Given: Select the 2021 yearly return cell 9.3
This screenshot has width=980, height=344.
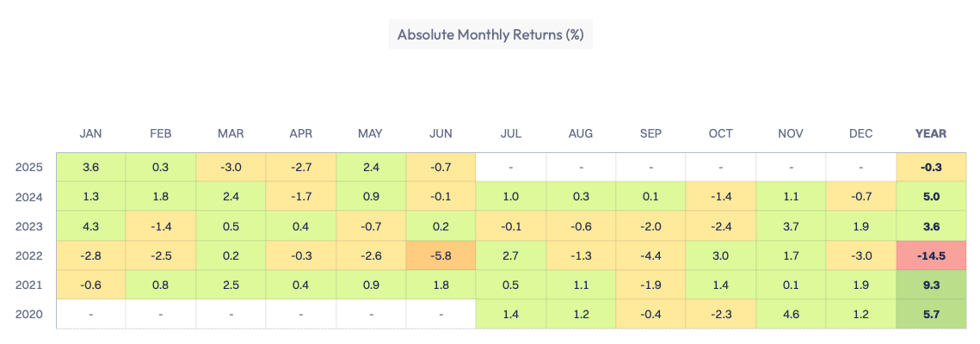Looking at the screenshot, I should pyautogui.click(x=931, y=286).
